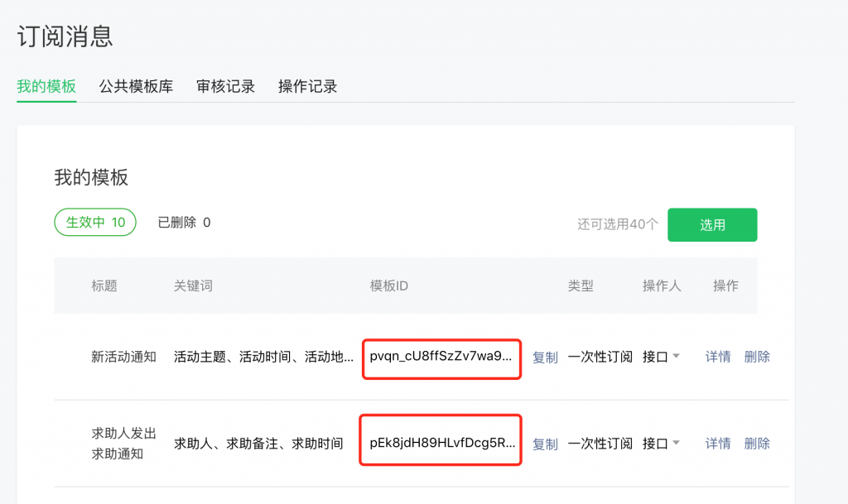This screenshot has height=504, width=848.
Task: Copy the 新活动通知 template ID with 复制
Action: (545, 358)
